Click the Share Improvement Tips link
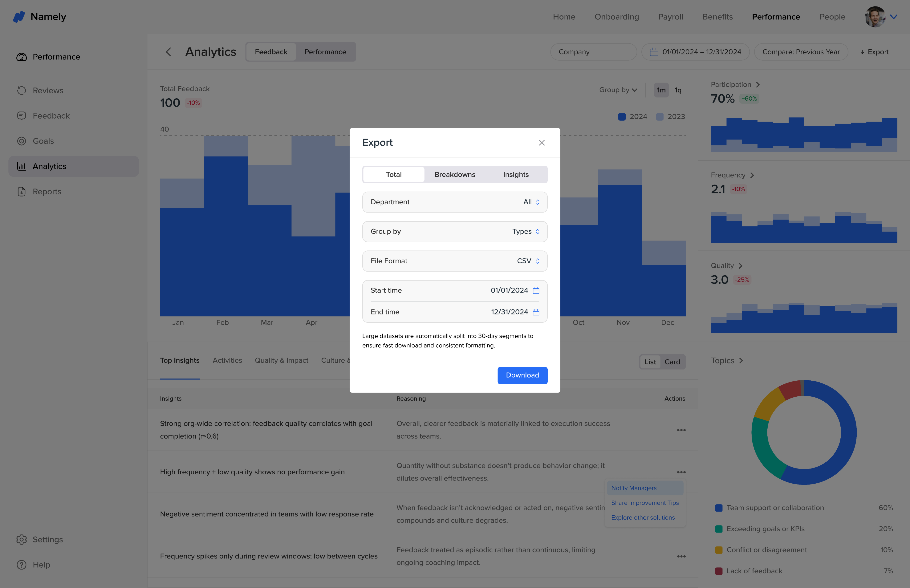Viewport: 910px width, 588px height. [645, 503]
